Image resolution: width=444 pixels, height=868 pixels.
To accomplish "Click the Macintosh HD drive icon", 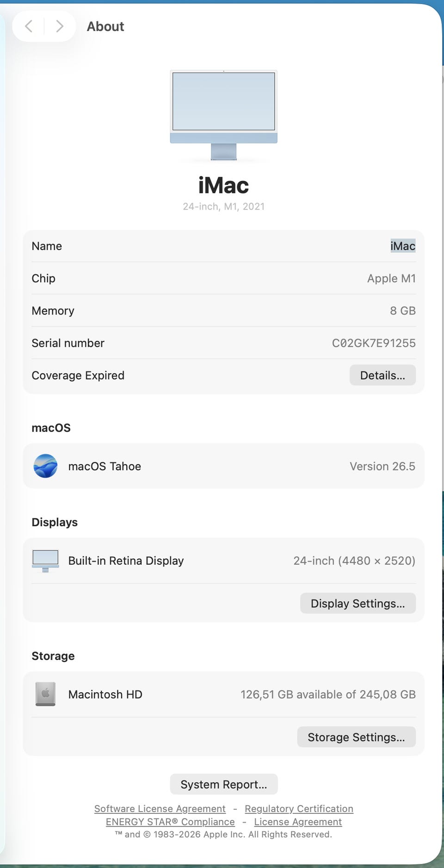I will (45, 694).
